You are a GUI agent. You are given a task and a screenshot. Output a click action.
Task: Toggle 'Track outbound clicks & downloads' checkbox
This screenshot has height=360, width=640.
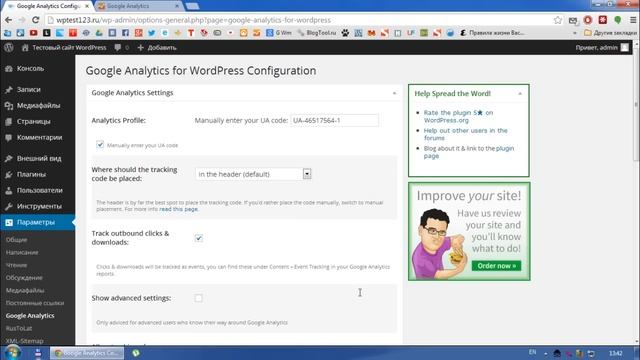point(198,238)
